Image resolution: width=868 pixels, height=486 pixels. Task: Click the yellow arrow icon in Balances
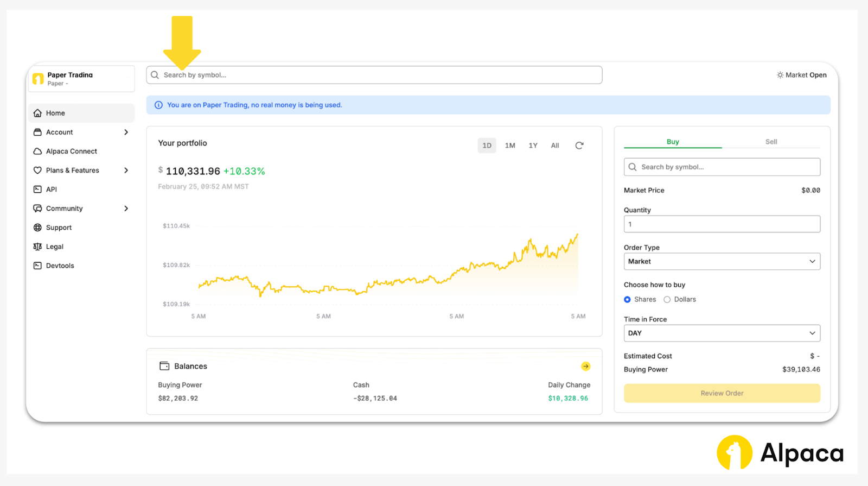[x=585, y=367]
